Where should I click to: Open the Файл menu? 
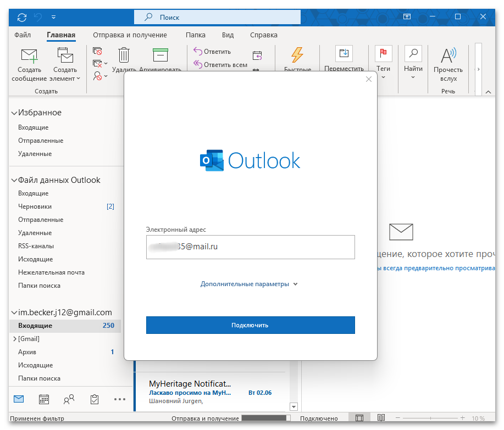[x=23, y=35]
